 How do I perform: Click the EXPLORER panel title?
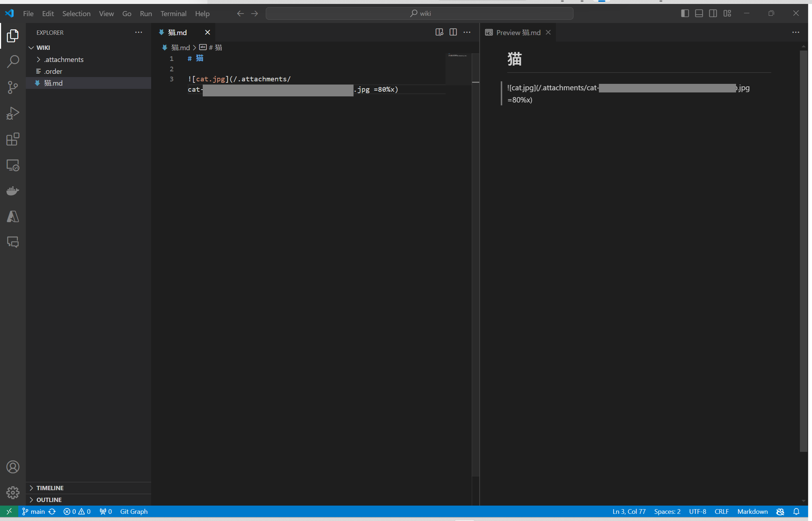click(50, 32)
